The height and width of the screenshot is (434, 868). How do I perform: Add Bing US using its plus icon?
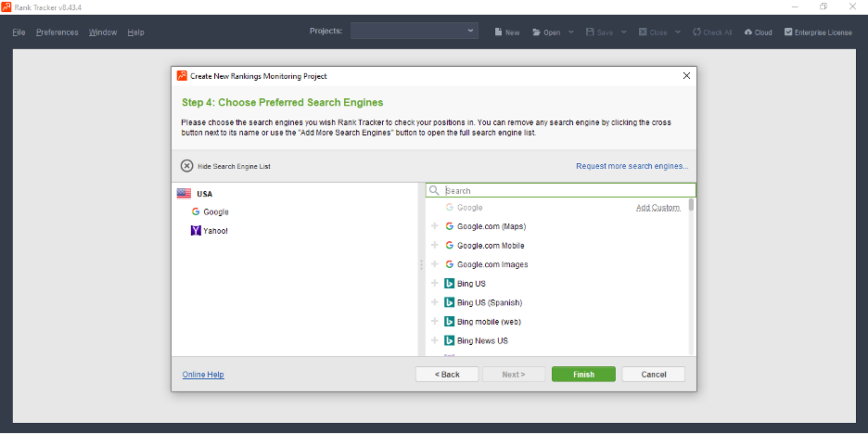(x=435, y=284)
